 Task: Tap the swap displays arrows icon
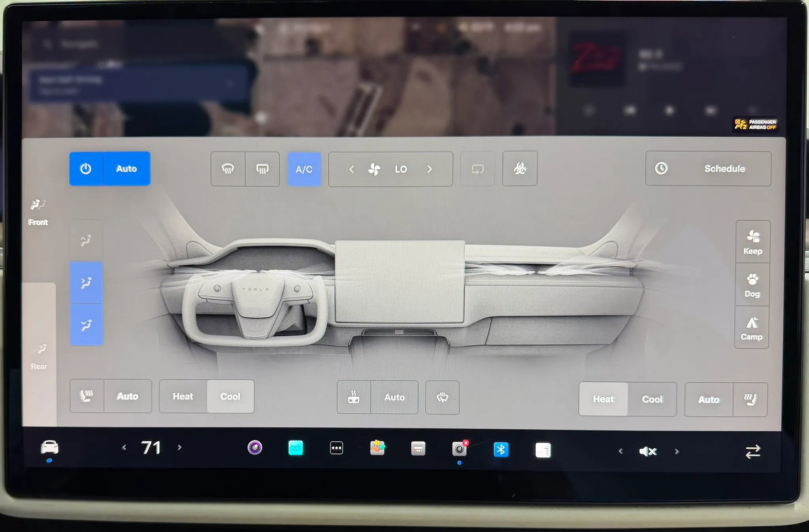click(x=753, y=451)
